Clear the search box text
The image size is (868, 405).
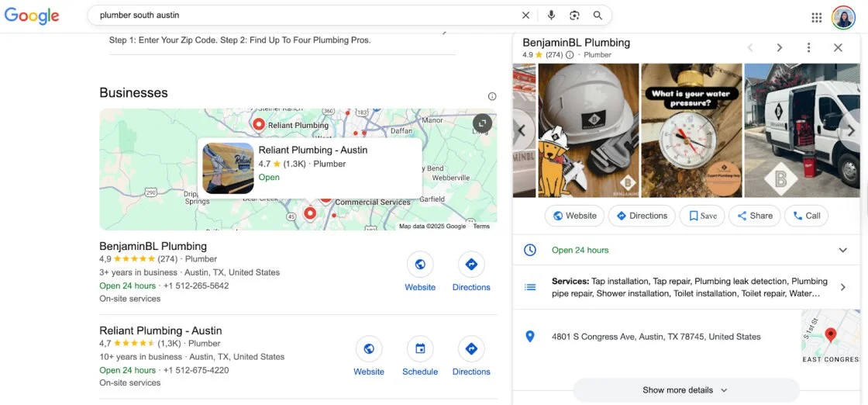pos(526,16)
